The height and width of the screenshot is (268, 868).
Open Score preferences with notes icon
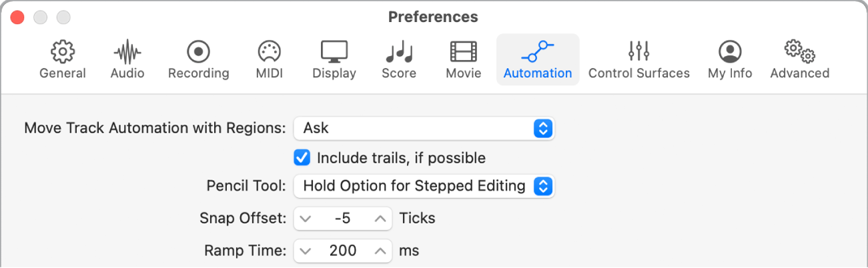[399, 51]
